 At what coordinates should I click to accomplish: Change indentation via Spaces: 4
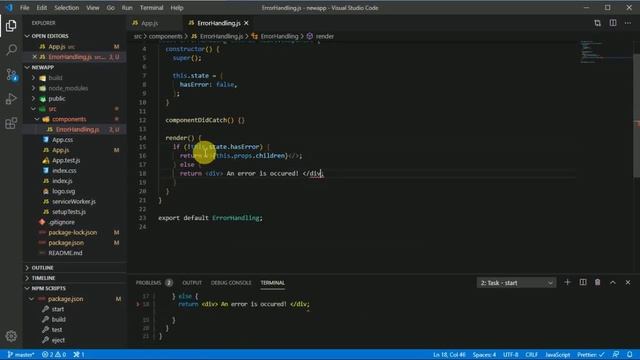tap(484, 354)
